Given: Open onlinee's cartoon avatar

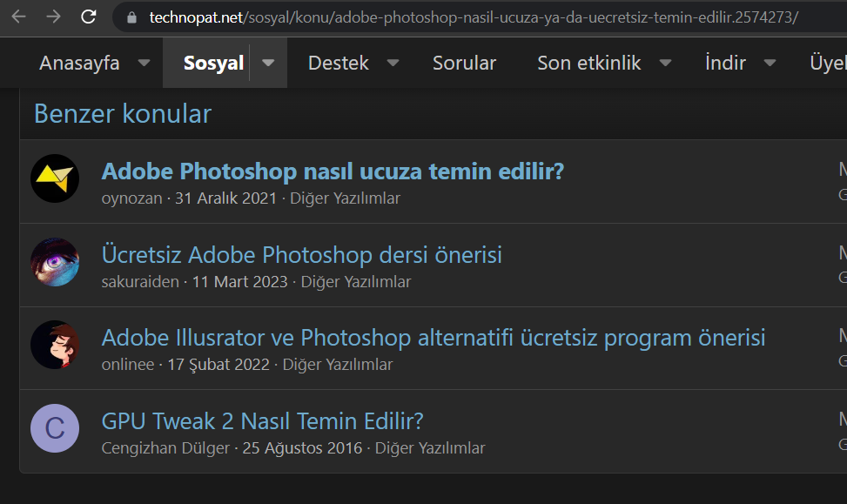Looking at the screenshot, I should coord(55,345).
